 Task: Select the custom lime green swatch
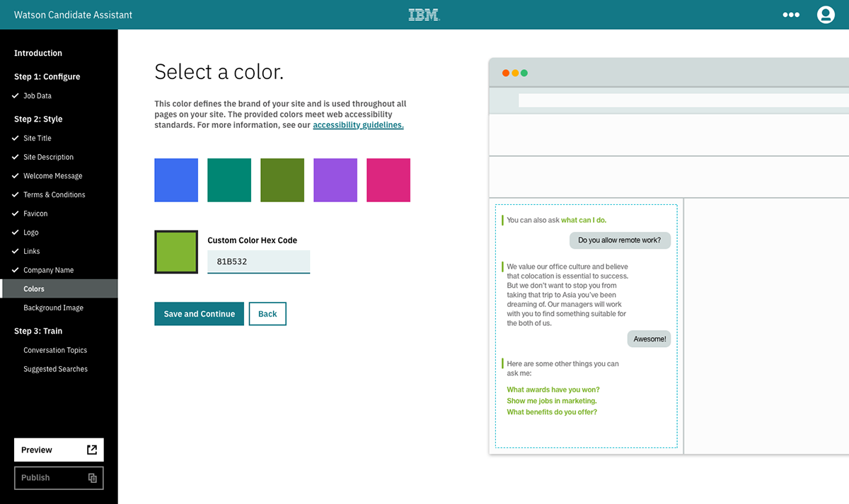click(x=176, y=252)
